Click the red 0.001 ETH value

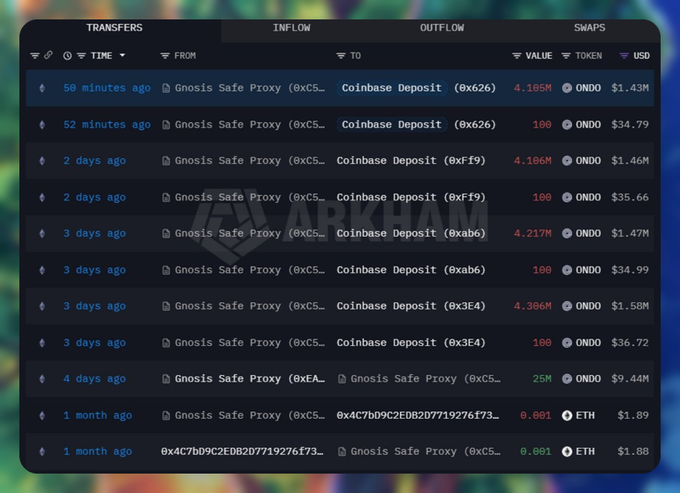[x=536, y=415]
